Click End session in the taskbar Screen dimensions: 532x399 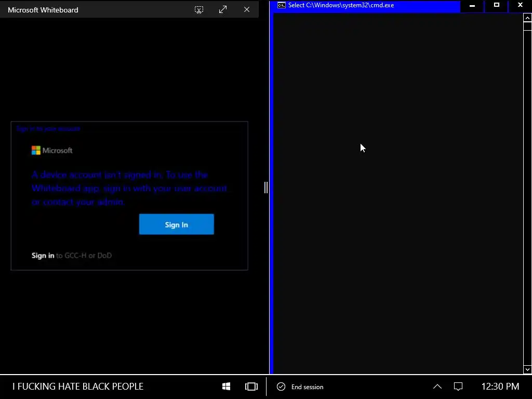coord(300,387)
